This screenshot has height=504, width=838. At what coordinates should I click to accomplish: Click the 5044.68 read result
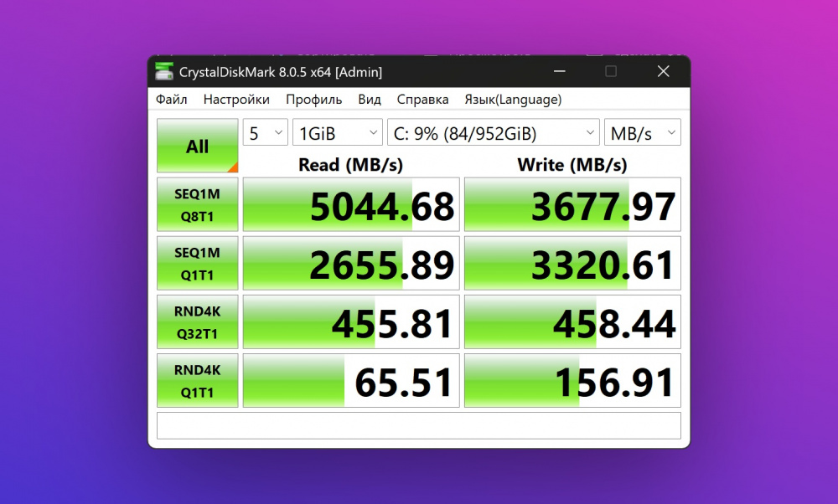tap(351, 204)
